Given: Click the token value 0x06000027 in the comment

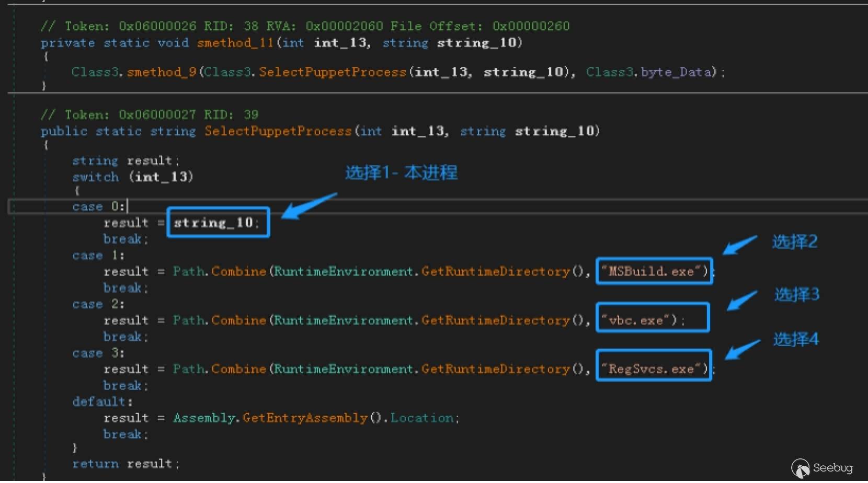Looking at the screenshot, I should [x=157, y=114].
